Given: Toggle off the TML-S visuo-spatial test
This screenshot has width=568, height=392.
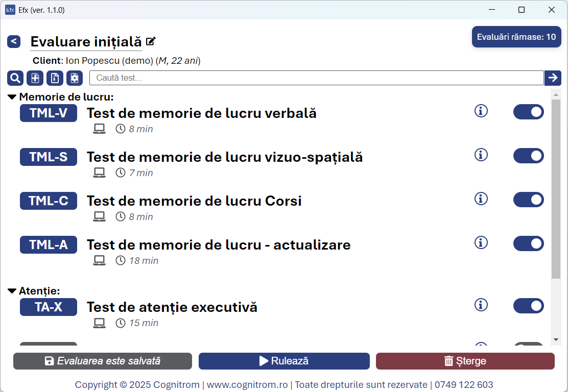Looking at the screenshot, I should [x=528, y=156].
